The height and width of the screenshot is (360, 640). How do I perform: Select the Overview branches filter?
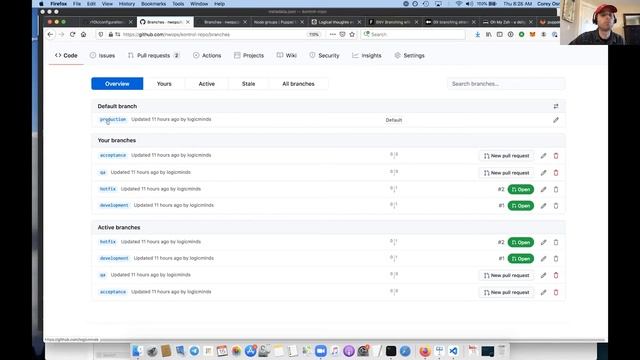coord(117,84)
